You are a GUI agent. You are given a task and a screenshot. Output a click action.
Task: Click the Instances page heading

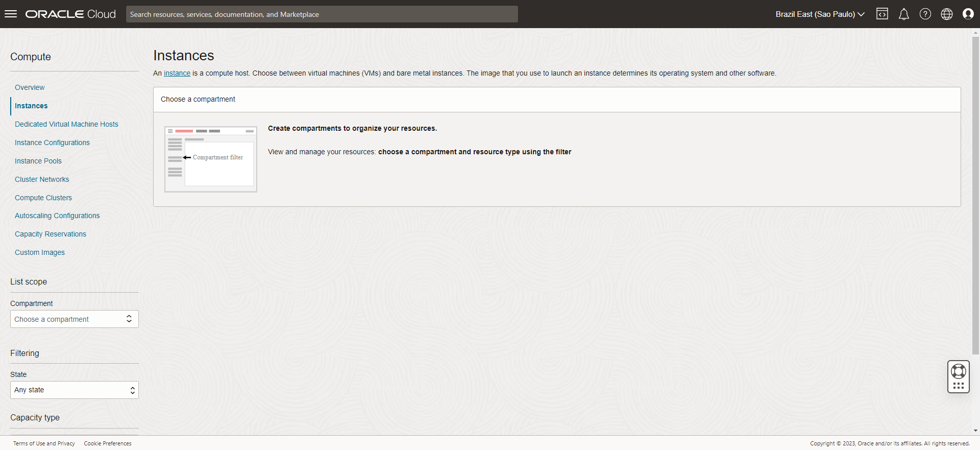pos(184,56)
